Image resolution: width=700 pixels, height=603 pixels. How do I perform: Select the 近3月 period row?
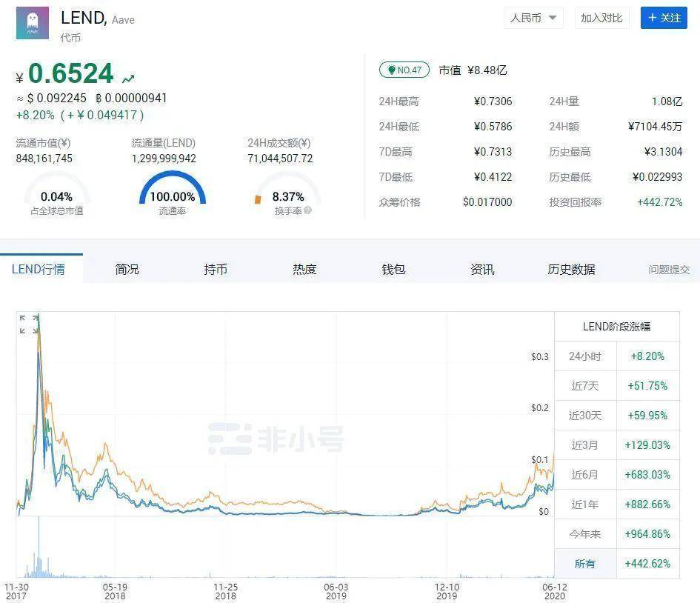(617, 445)
